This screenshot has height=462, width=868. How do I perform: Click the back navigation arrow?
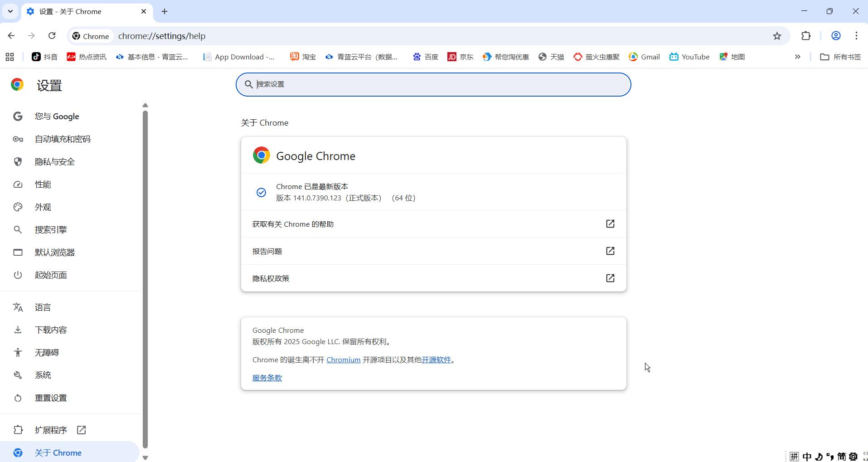pos(11,36)
